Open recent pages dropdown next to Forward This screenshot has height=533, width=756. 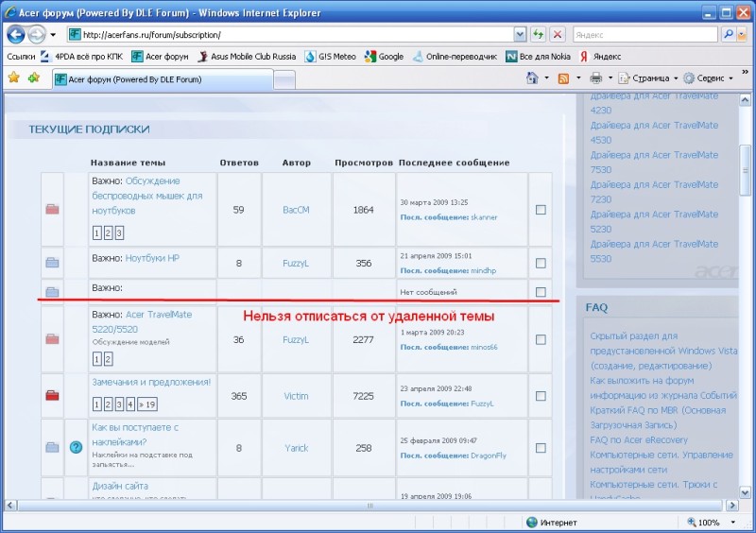[53, 35]
